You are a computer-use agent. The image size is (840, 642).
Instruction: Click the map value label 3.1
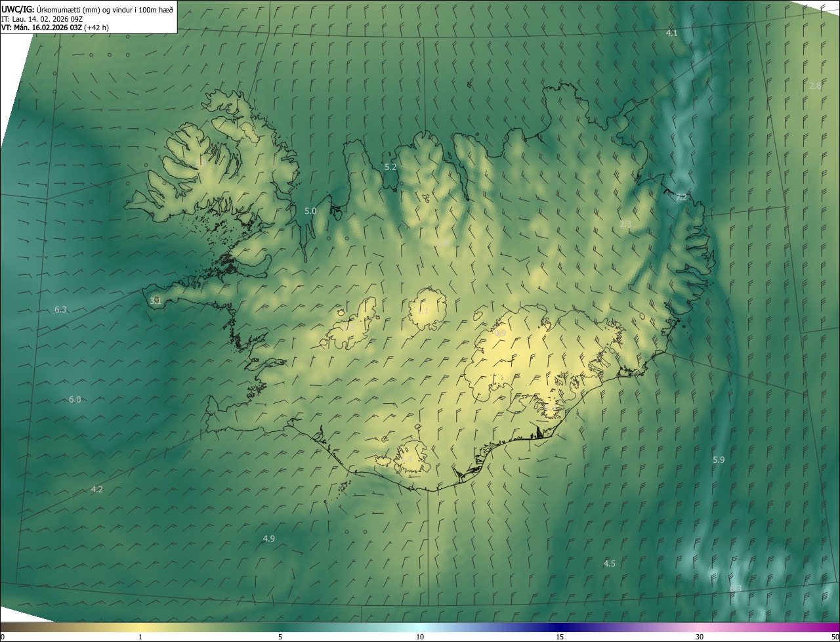pos(156,301)
